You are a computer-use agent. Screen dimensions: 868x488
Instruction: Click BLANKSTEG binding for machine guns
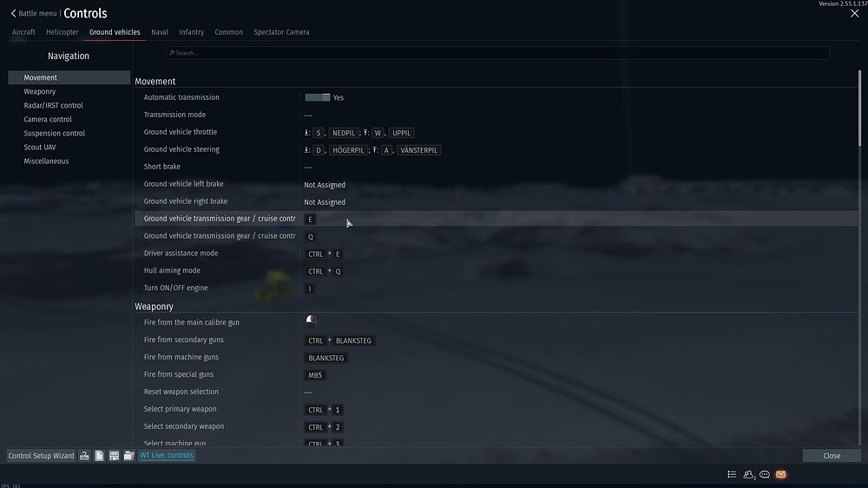(x=326, y=358)
